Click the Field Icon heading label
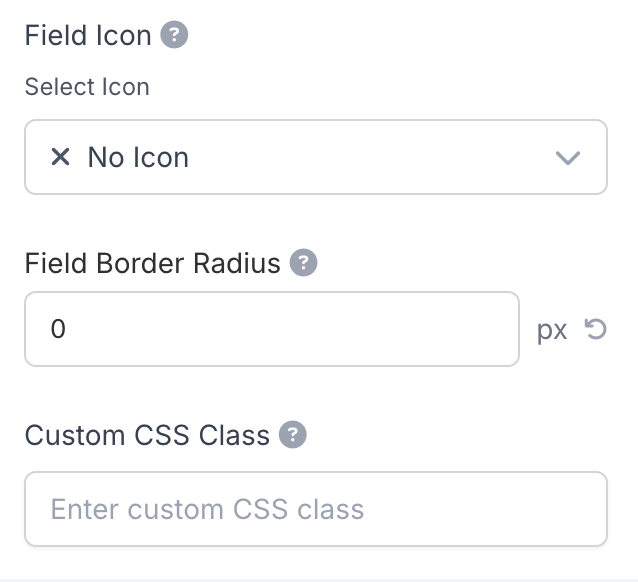The image size is (638, 582). pos(88,36)
